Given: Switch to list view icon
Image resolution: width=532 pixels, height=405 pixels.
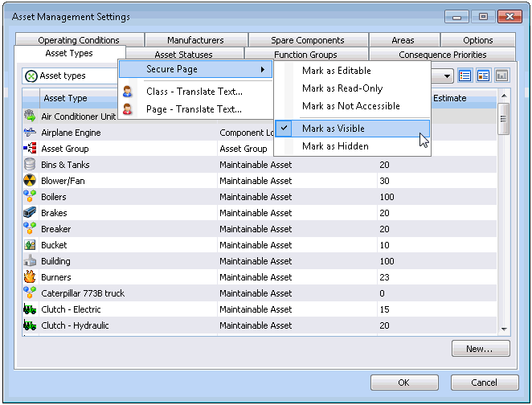Looking at the screenshot, I should click(x=464, y=76).
